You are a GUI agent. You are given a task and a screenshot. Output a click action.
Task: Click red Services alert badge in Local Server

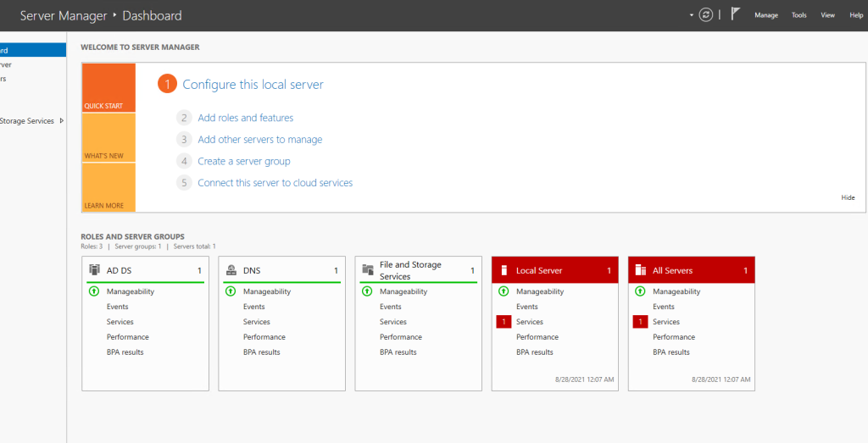click(504, 322)
